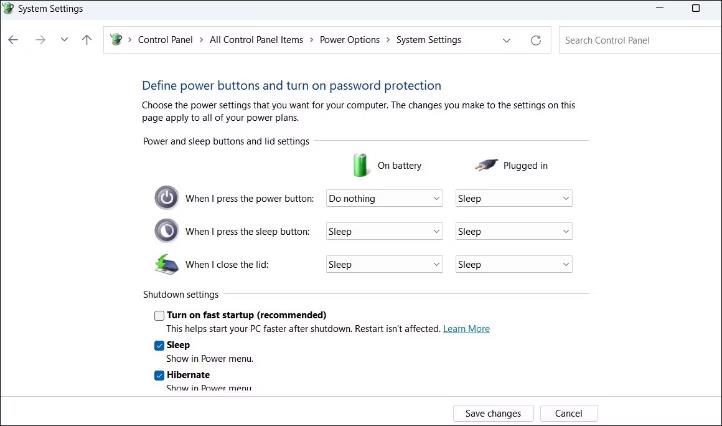This screenshot has height=426, width=722.
Task: Open close the lid Plugged in dropdown
Action: [514, 265]
